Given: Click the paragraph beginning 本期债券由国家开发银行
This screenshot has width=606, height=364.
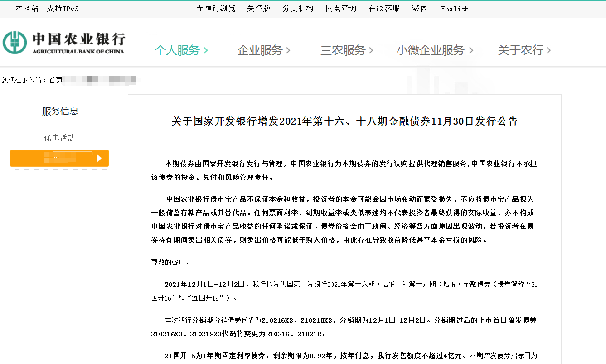Looking at the screenshot, I should [x=344, y=171].
